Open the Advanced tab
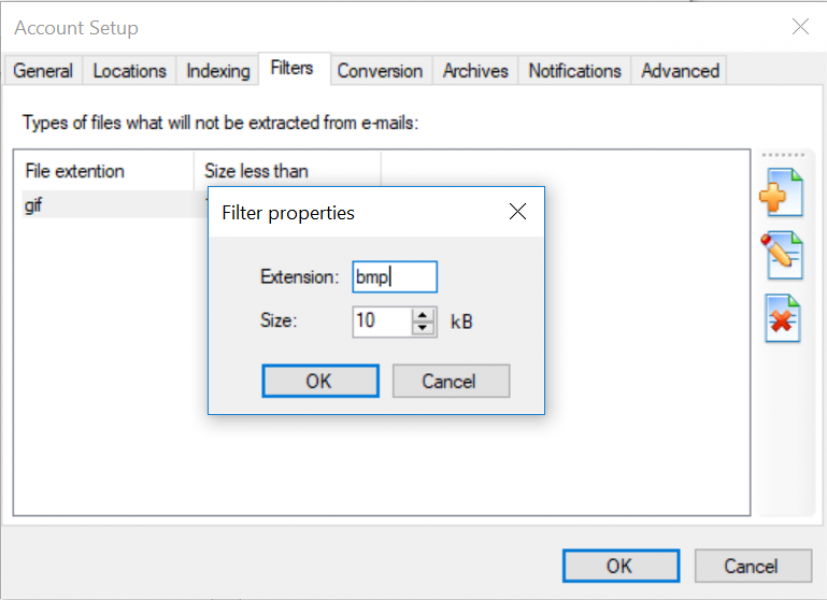The height and width of the screenshot is (600, 827). [680, 71]
